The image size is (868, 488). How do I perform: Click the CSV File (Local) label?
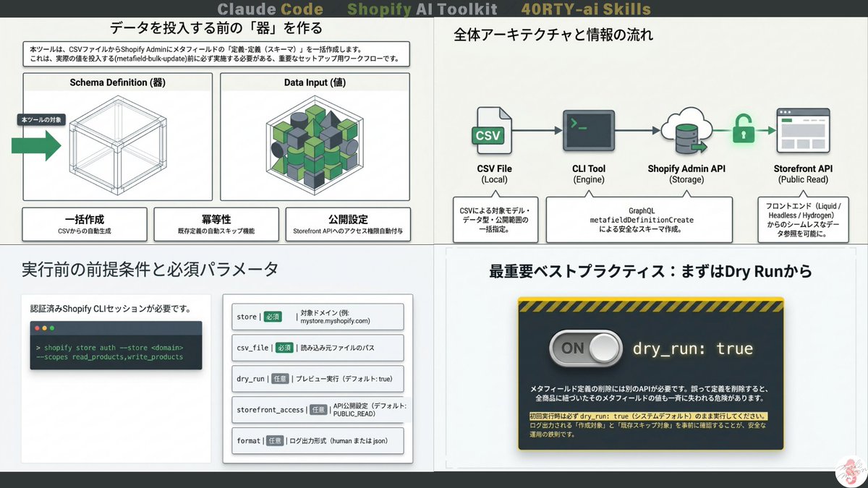[x=495, y=174]
